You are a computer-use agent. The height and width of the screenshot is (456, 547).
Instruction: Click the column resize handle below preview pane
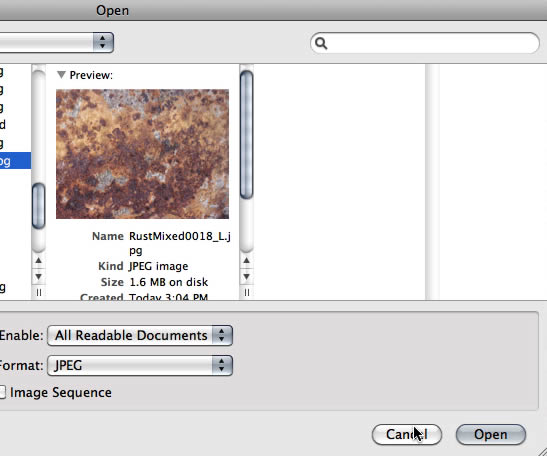tap(246, 292)
